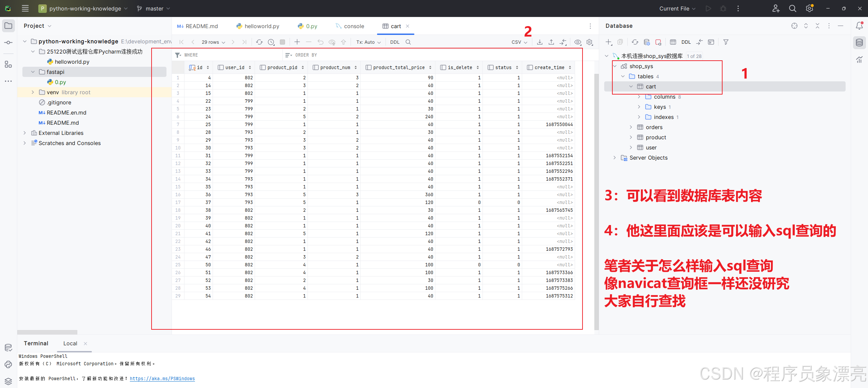Click the Notifications bell icon
Viewport: 868px width, 388px height.
tap(859, 26)
